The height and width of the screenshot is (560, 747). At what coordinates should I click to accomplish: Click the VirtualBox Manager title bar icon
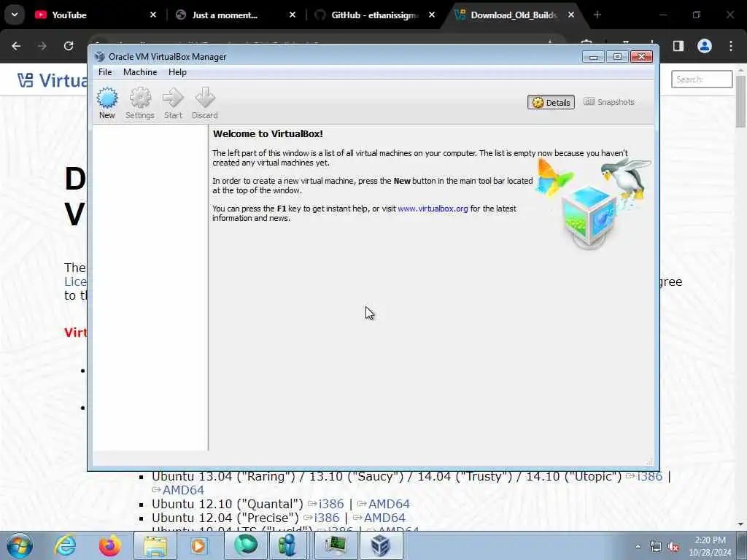(99, 57)
